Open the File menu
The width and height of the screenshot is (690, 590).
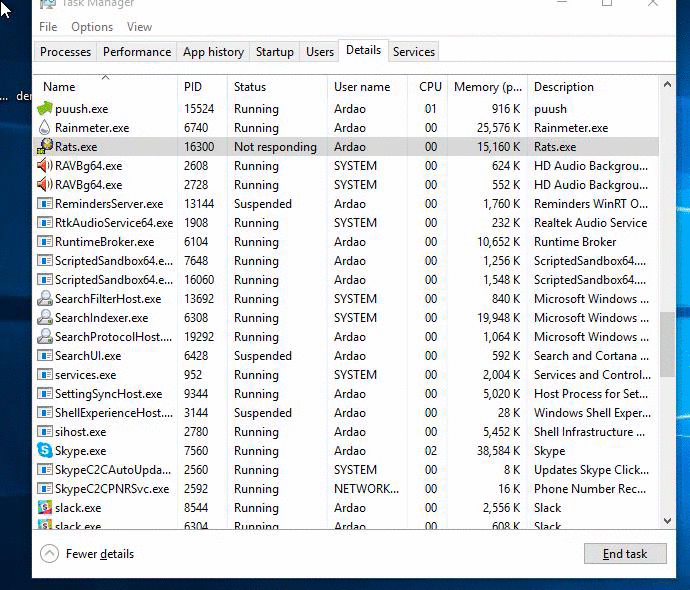48,27
